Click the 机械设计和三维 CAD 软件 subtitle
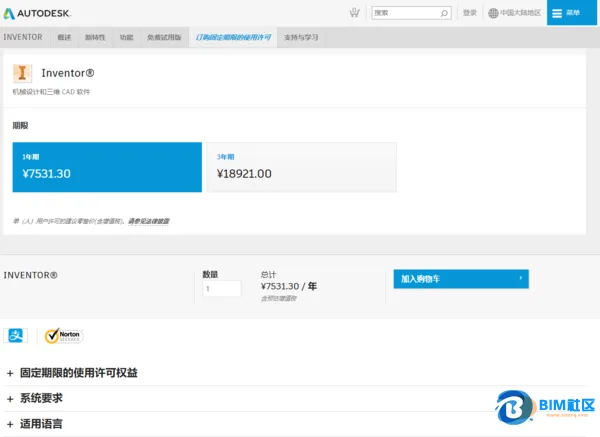 coord(51,92)
